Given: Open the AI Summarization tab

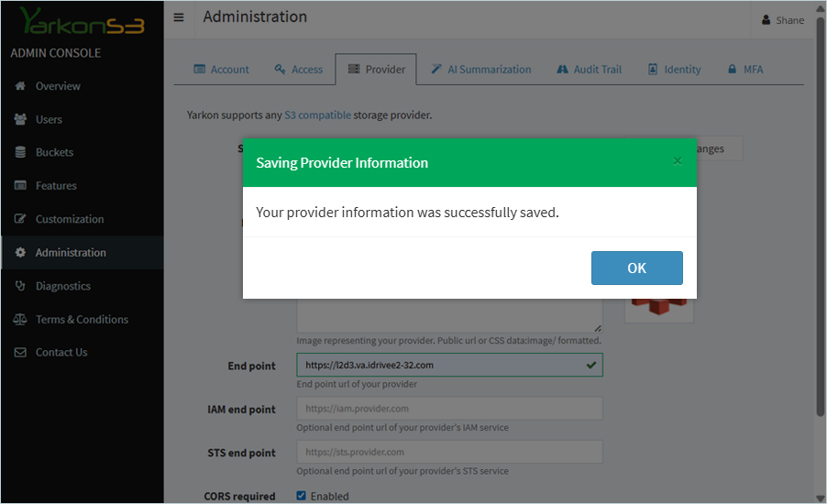Looking at the screenshot, I should (481, 70).
